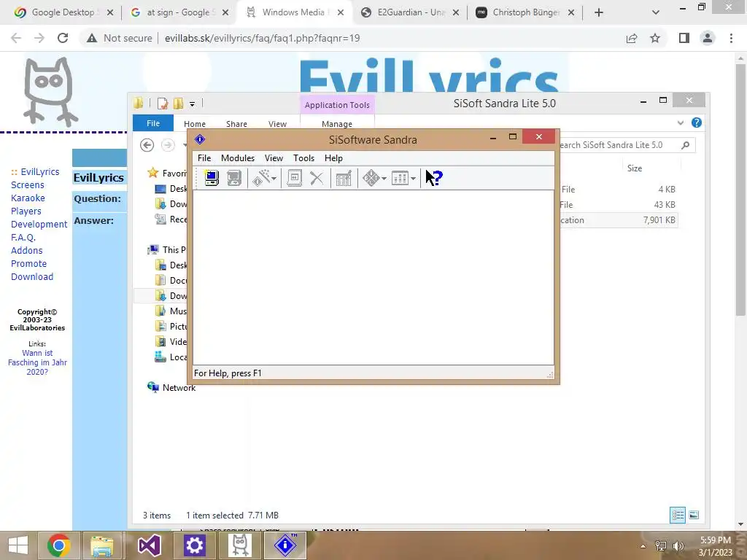The image size is (747, 560).
Task: Click quick access toolbar customize dropdown arrow
Action: pos(192,104)
